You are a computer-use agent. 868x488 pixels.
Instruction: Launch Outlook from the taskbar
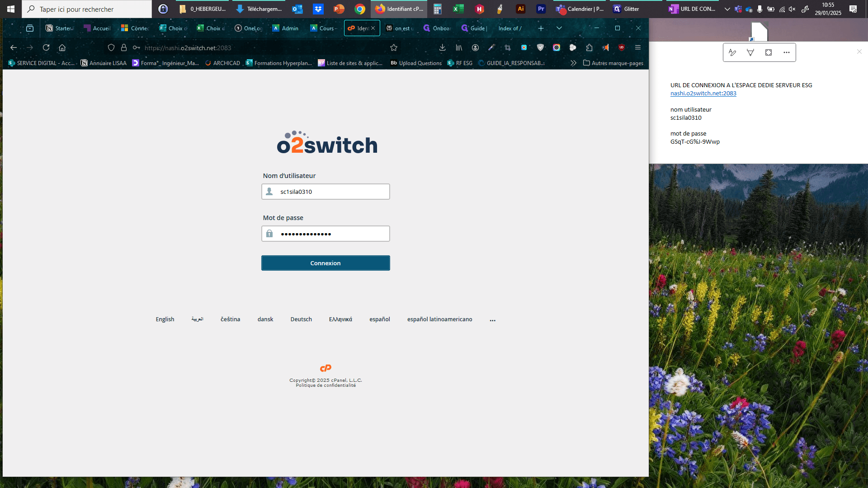coord(297,9)
